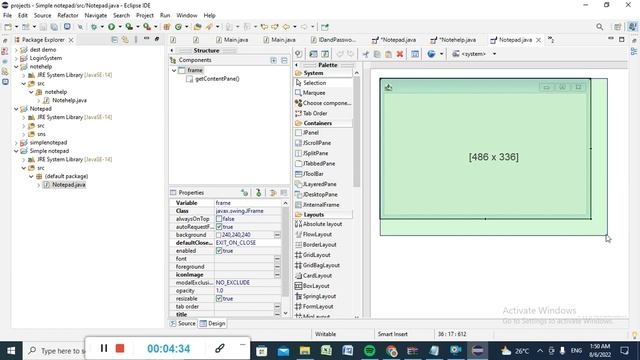Viewport: 640px width, 360px height.
Task: Close the Notepad.java editor tab
Action: pyautogui.click(x=538, y=40)
